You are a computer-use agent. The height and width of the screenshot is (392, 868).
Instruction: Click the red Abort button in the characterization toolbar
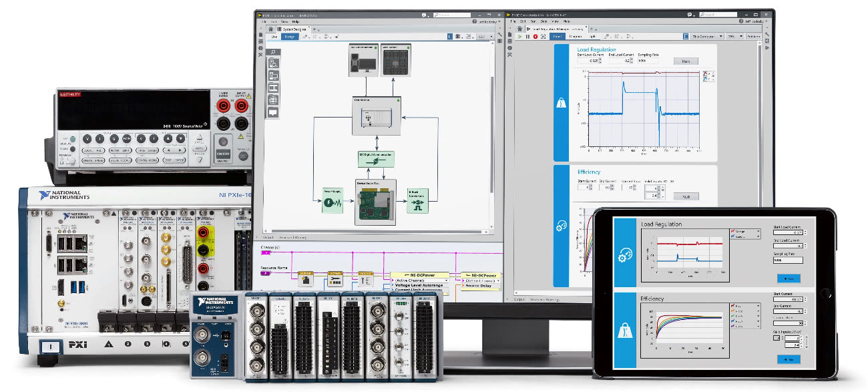pos(535,36)
